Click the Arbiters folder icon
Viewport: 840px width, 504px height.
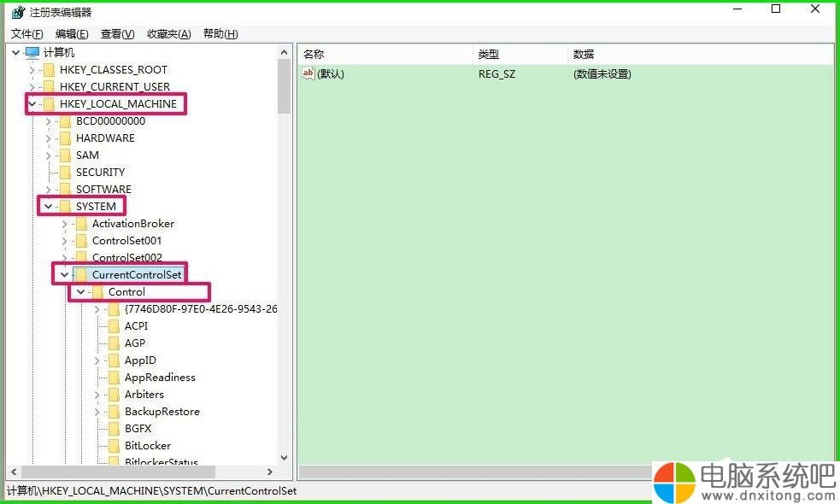(x=114, y=395)
